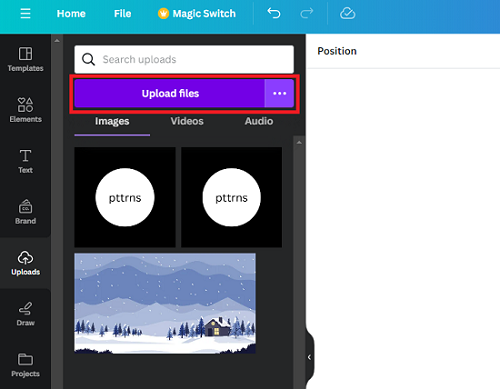
Task: Collapse the side panel with arrow handle
Action: coord(309,357)
